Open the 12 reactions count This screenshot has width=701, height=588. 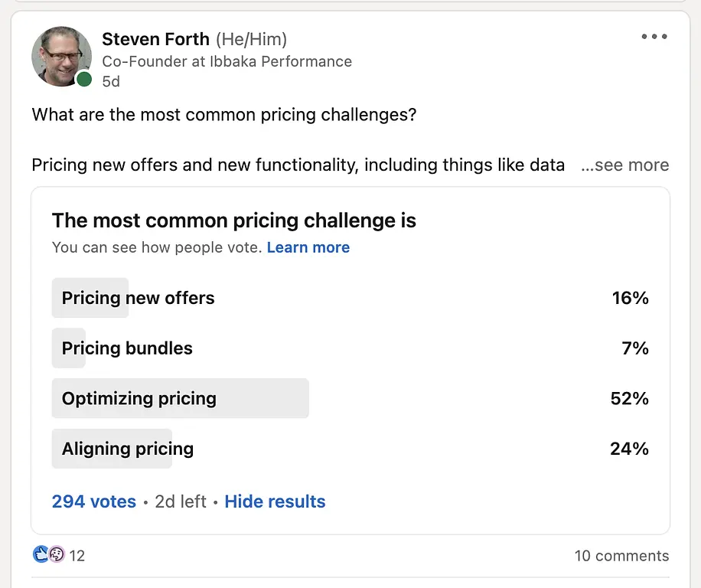pos(77,555)
